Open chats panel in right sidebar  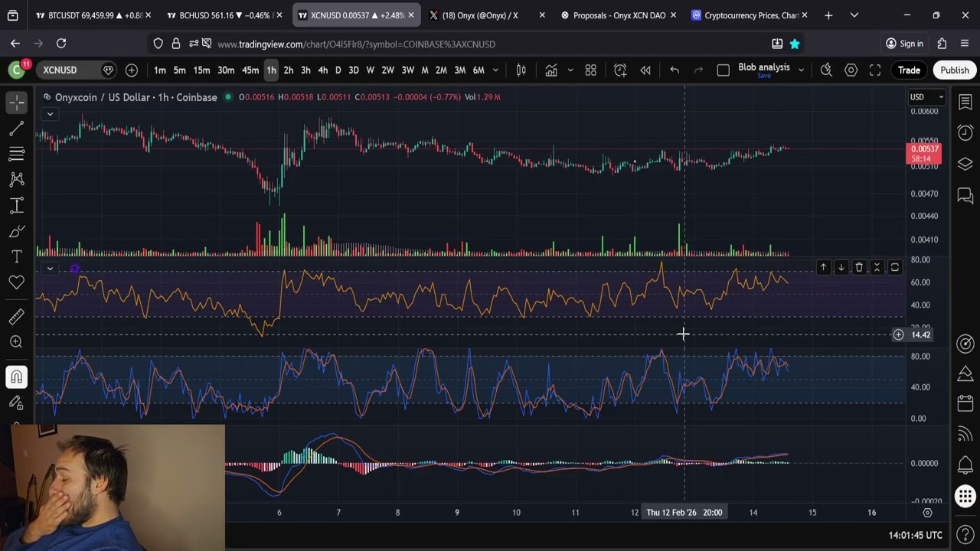[x=965, y=196]
